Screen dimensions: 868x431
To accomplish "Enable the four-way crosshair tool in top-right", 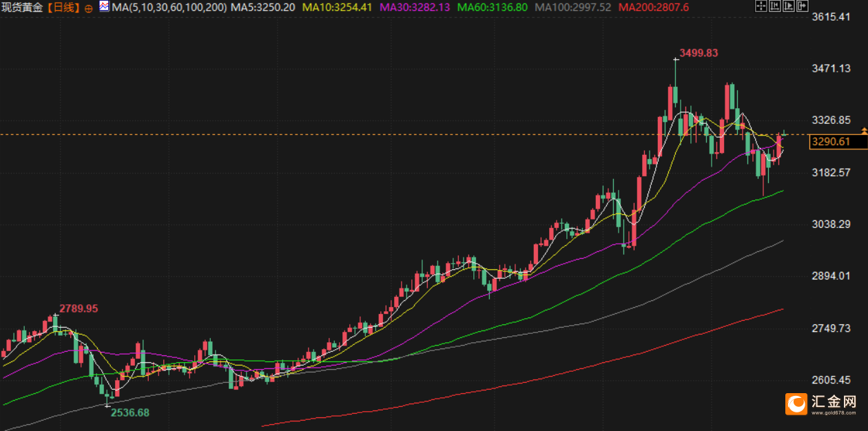I will coord(761,7).
